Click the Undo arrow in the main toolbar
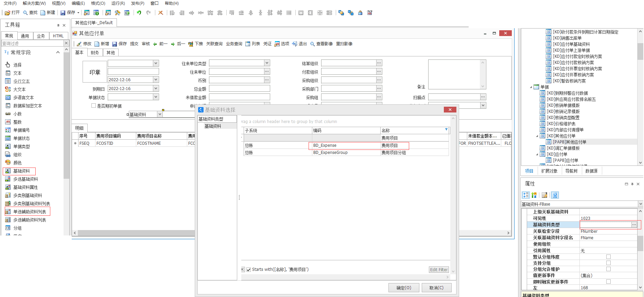 click(139, 13)
